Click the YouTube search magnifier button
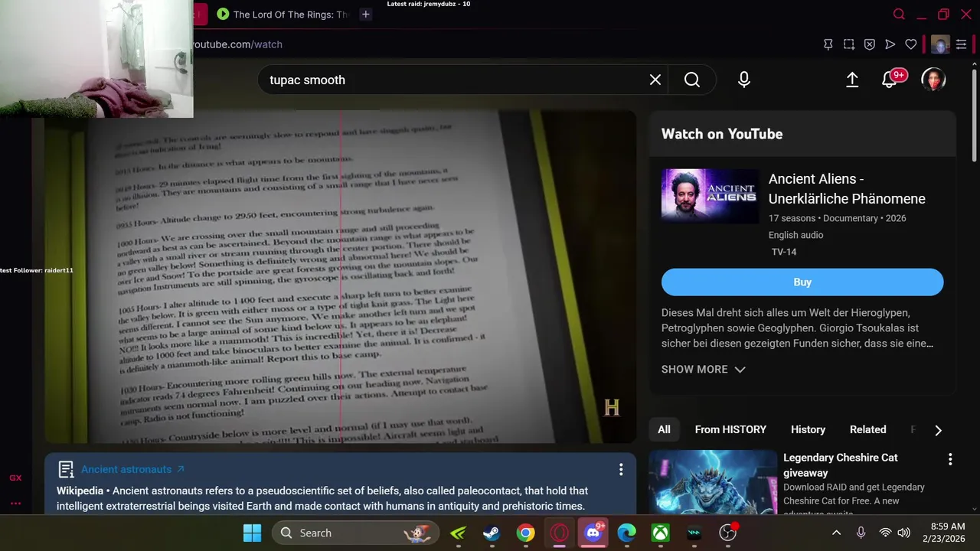Image resolution: width=980 pixels, height=551 pixels. coord(692,80)
